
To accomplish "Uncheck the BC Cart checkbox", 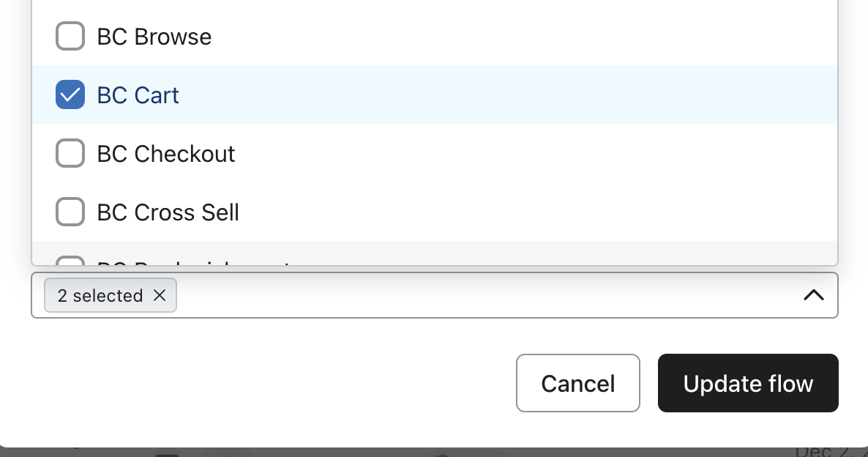I will [70, 95].
